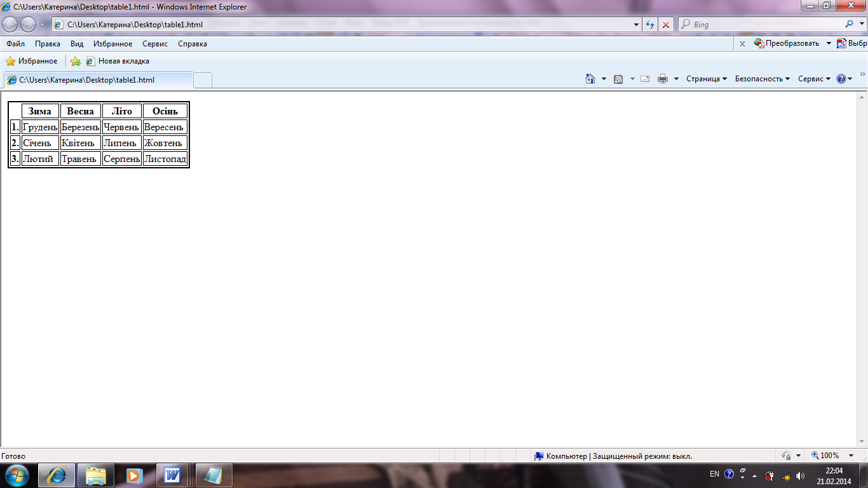Viewport: 868px width, 488px height.
Task: Click the empty New Tab button
Action: click(x=203, y=80)
